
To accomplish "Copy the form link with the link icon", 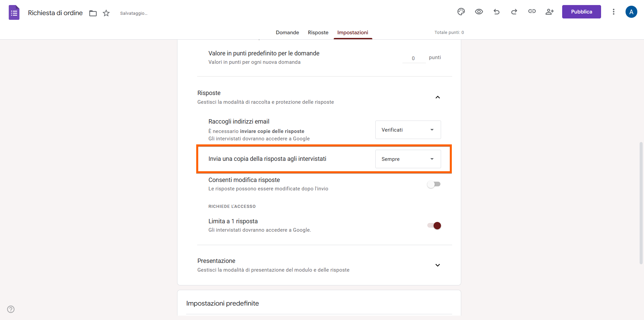I will (x=532, y=11).
